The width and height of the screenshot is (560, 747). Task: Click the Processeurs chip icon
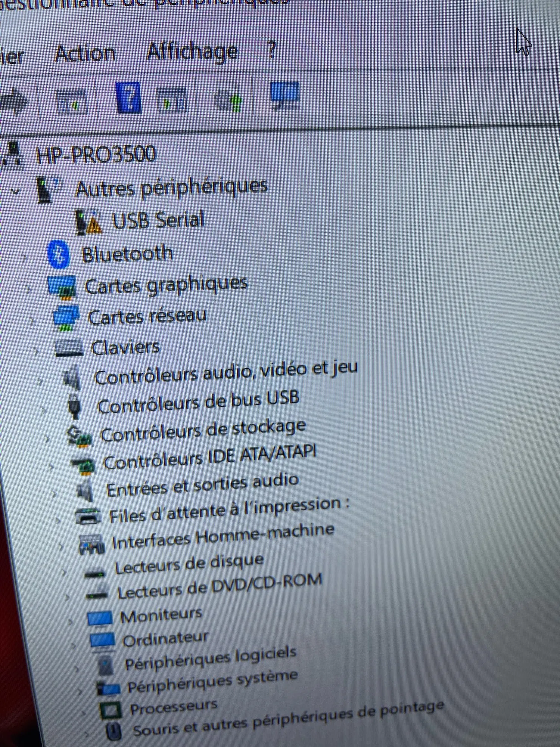[111, 710]
